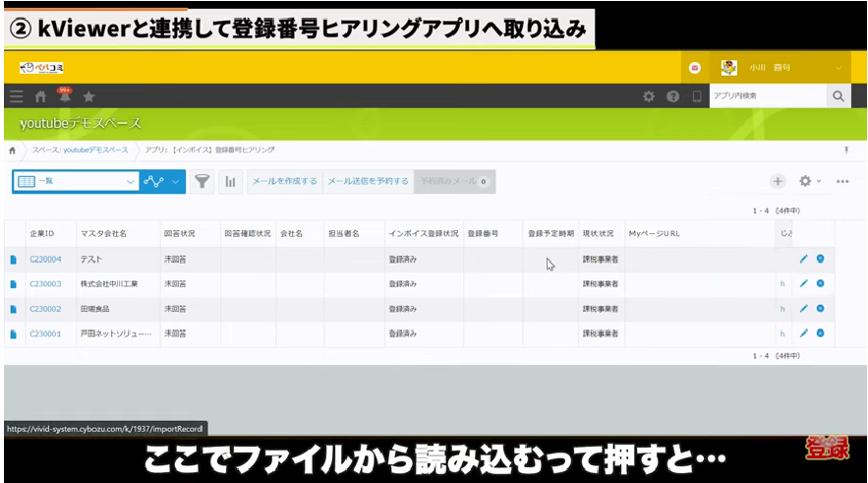This screenshot has height=483, width=868.
Task: Click the mobile view phone icon
Action: (x=696, y=96)
